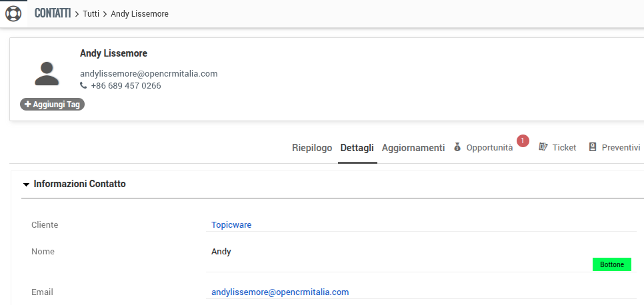Open the Topicware client link
Viewport: 644px width, 305px height.
click(x=231, y=225)
